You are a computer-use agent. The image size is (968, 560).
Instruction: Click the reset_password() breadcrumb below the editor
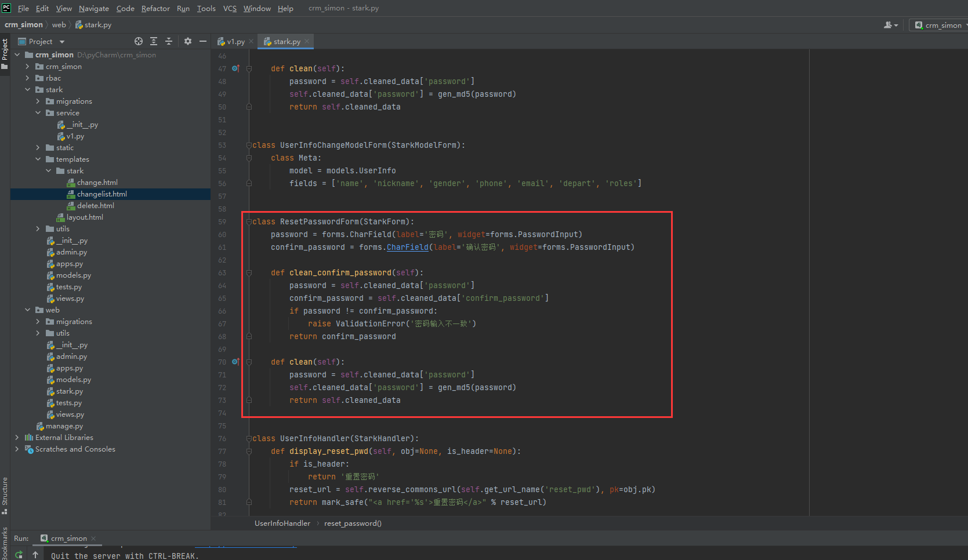click(353, 523)
